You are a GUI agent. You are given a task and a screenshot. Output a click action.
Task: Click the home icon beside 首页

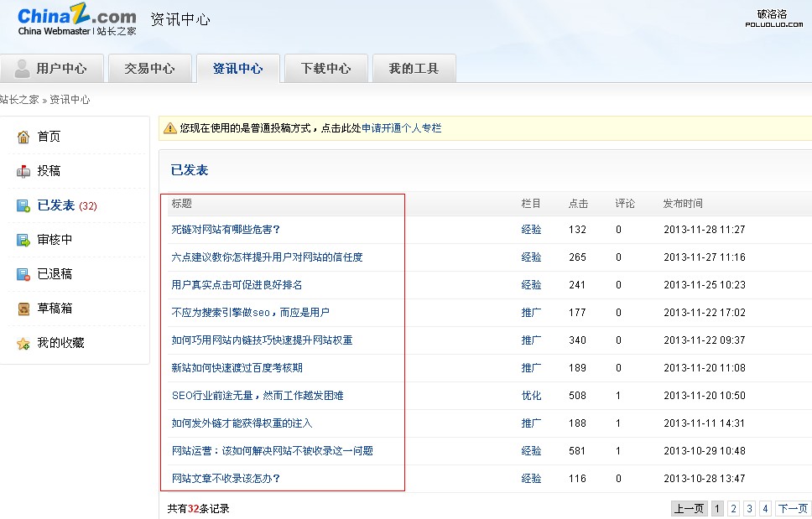(23, 138)
